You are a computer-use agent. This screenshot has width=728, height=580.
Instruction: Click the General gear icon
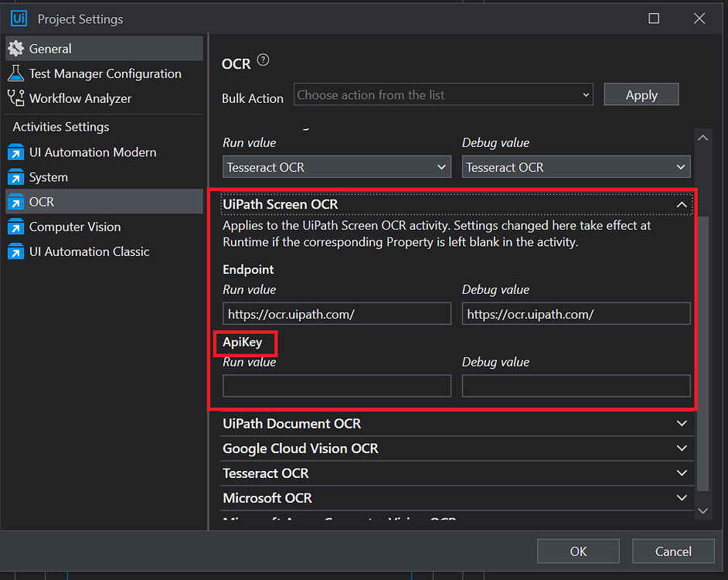(x=15, y=49)
